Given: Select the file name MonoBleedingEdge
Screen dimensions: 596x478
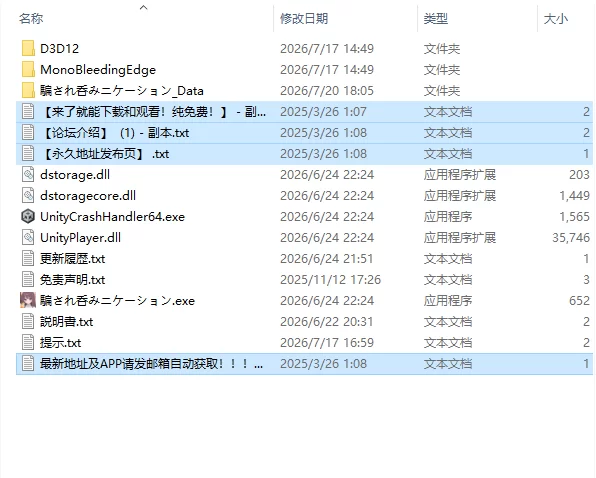Looking at the screenshot, I should [98, 70].
